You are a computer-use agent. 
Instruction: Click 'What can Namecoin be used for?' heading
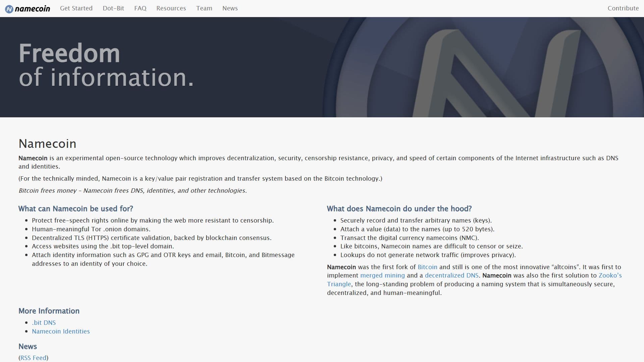click(76, 209)
